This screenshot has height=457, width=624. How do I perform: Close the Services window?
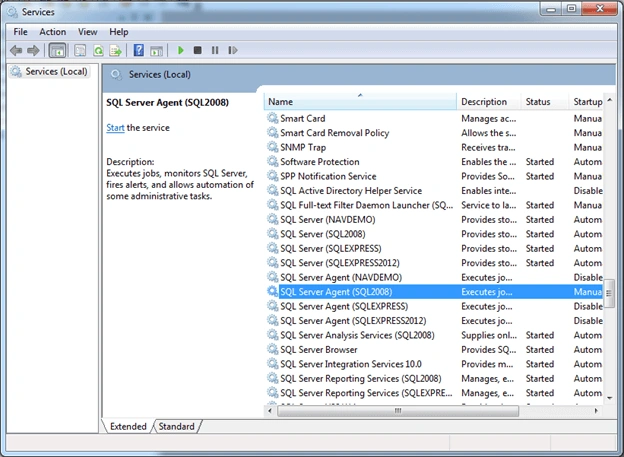[x=599, y=9]
